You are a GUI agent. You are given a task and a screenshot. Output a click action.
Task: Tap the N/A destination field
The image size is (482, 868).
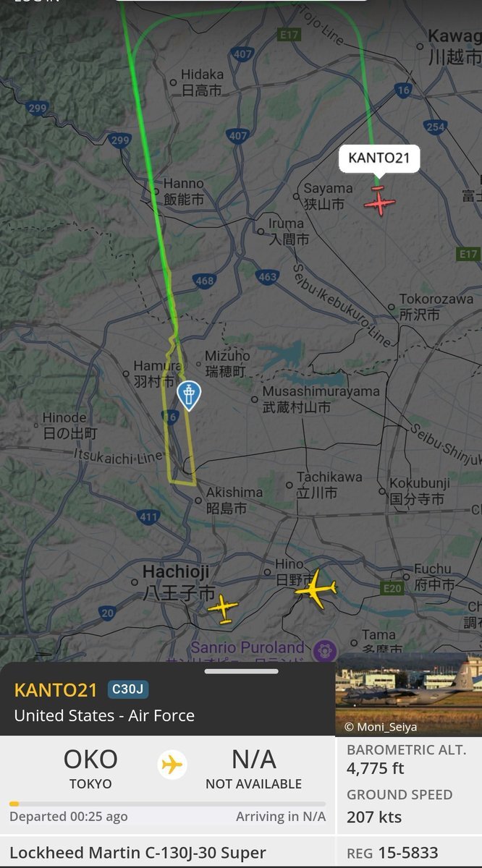253,768
